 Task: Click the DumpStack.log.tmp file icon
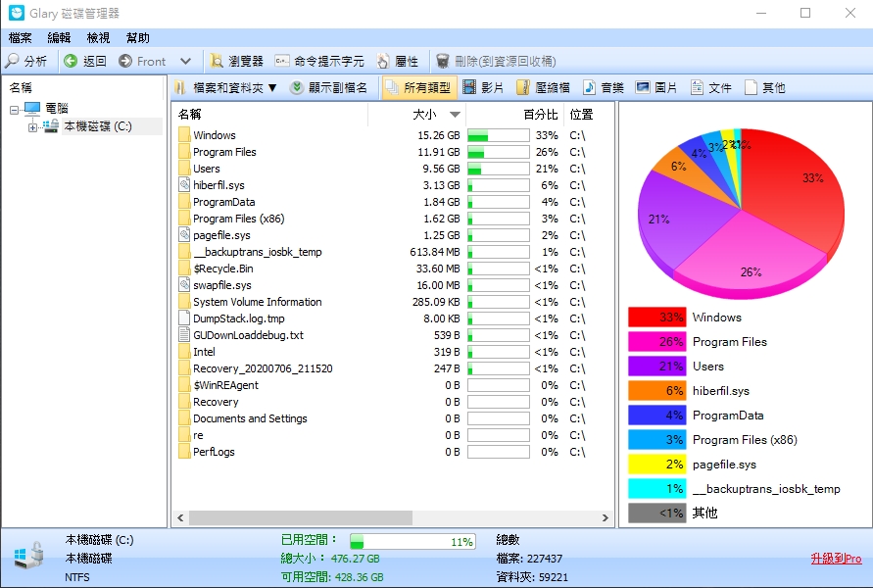pos(184,318)
